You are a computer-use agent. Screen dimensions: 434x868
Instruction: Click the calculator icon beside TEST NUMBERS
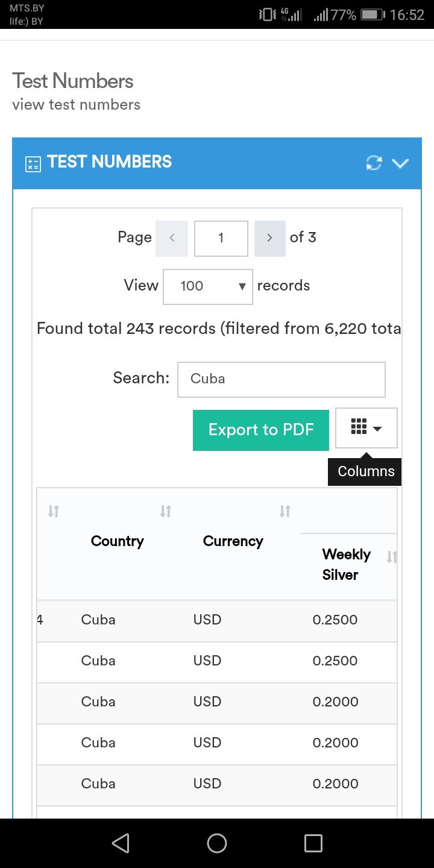pos(33,164)
